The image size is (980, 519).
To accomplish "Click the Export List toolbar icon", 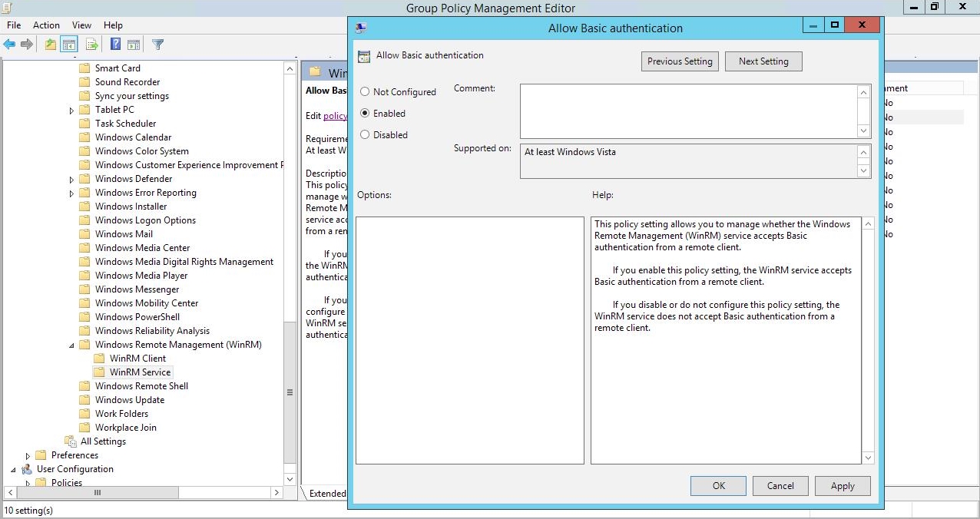I will (92, 45).
